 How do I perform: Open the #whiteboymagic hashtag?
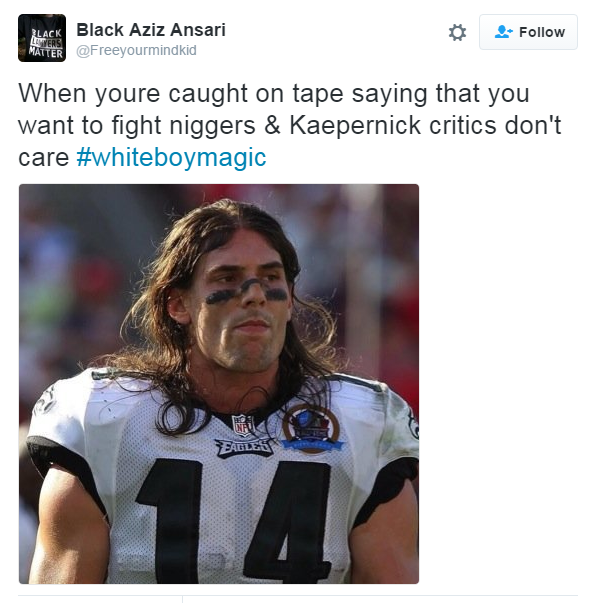[x=171, y=158]
